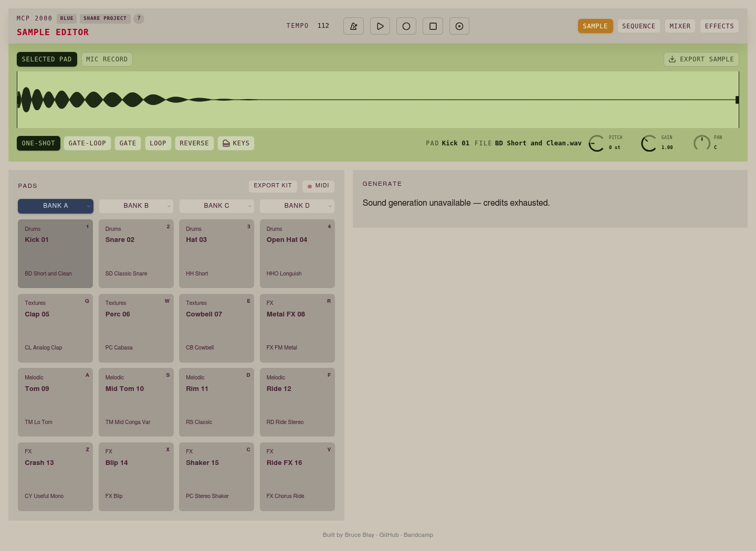Viewport: 756px width, 551px height.
Task: Open the Mixer tab
Action: coord(680,26)
